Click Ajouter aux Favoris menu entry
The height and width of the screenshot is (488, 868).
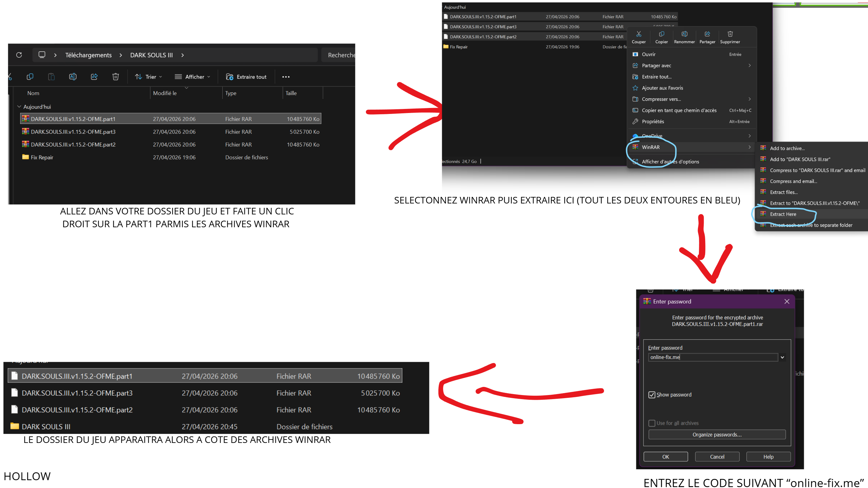[692, 88]
